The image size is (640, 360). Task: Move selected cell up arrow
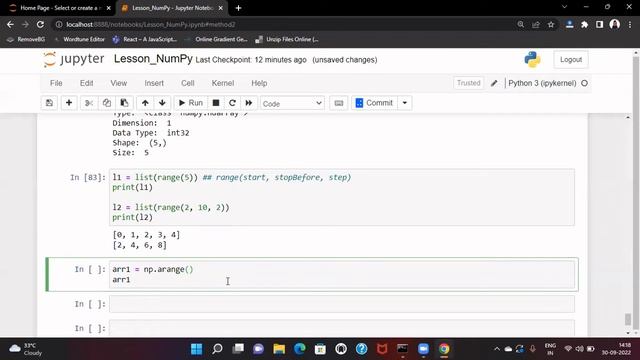pos(145,103)
